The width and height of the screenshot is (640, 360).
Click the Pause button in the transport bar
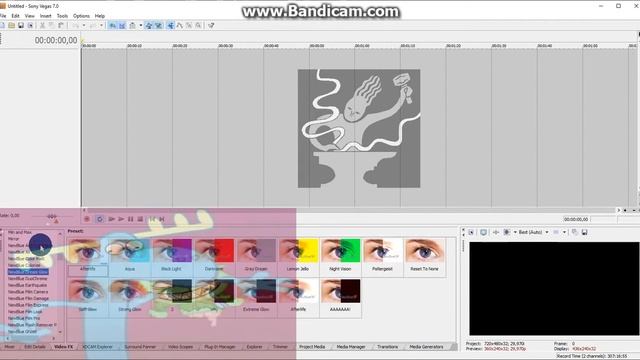[131, 219]
